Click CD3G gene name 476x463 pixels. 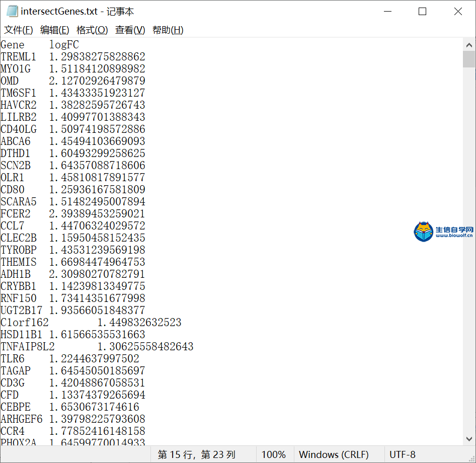13,383
